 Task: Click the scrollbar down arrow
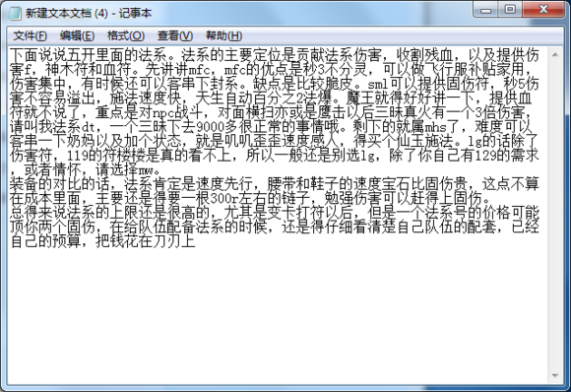point(555,375)
